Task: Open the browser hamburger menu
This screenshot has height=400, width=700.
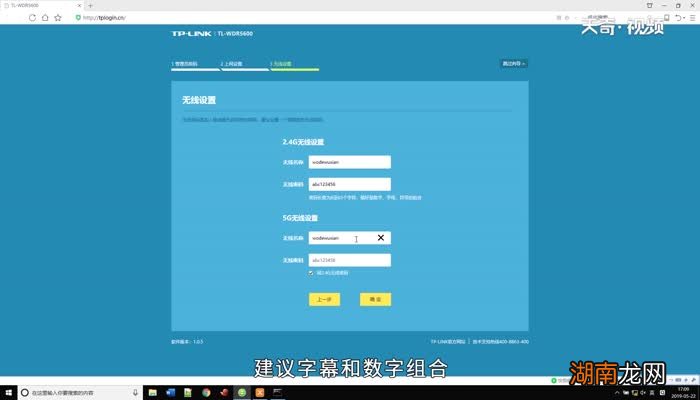Action: pyautogui.click(x=693, y=18)
